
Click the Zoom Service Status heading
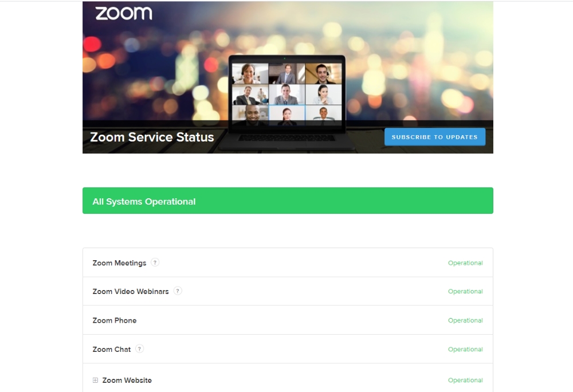point(152,137)
